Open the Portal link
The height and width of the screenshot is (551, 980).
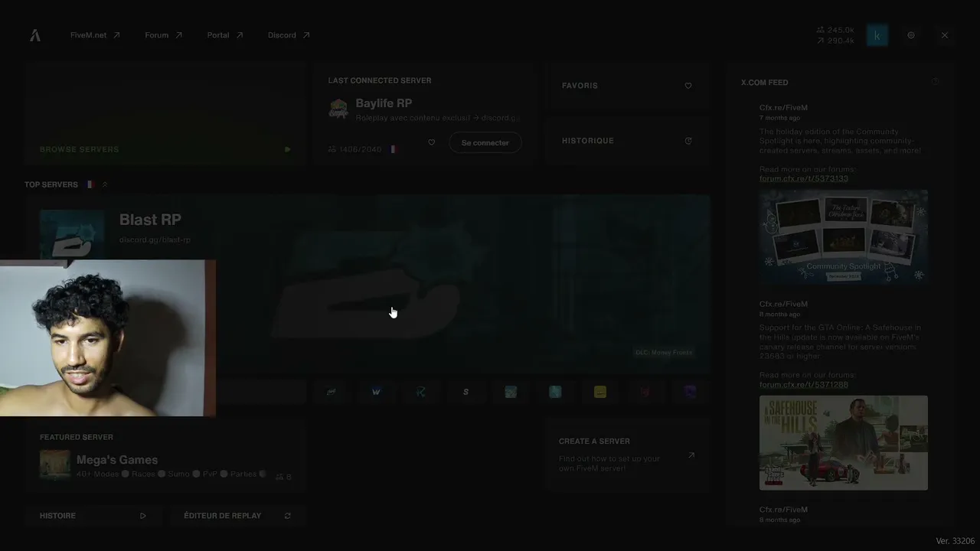tap(225, 35)
